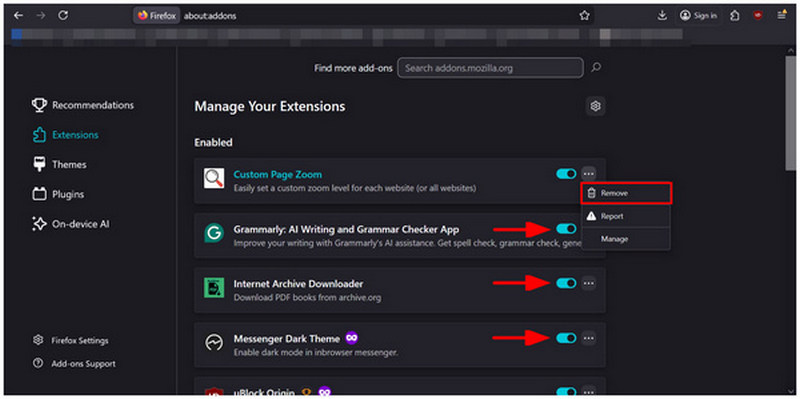Open Add-ons Support link

click(74, 364)
